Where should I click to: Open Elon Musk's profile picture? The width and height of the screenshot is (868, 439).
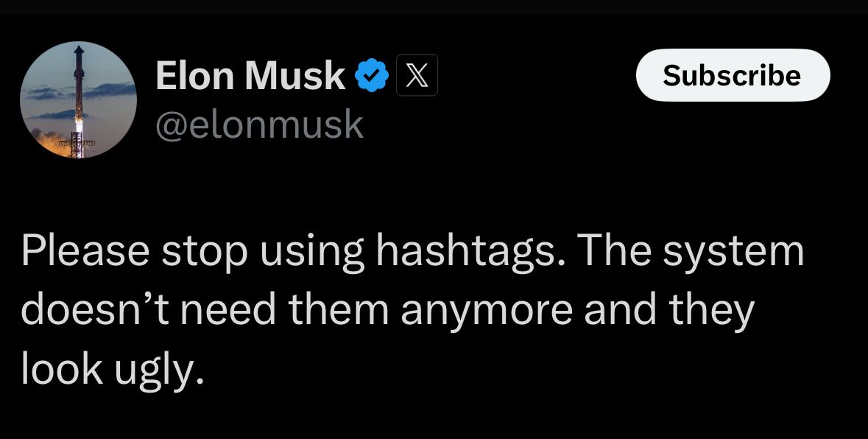(78, 100)
